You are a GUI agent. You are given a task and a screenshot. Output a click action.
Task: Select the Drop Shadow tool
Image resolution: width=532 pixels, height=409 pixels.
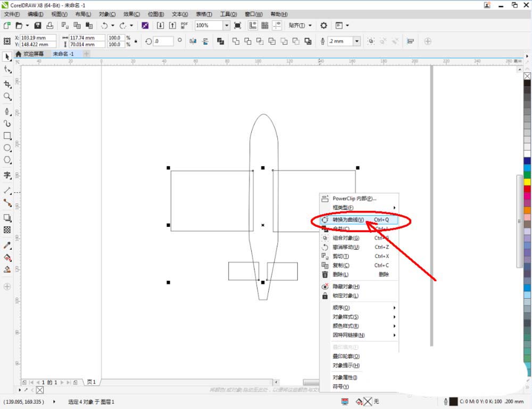pos(7,218)
